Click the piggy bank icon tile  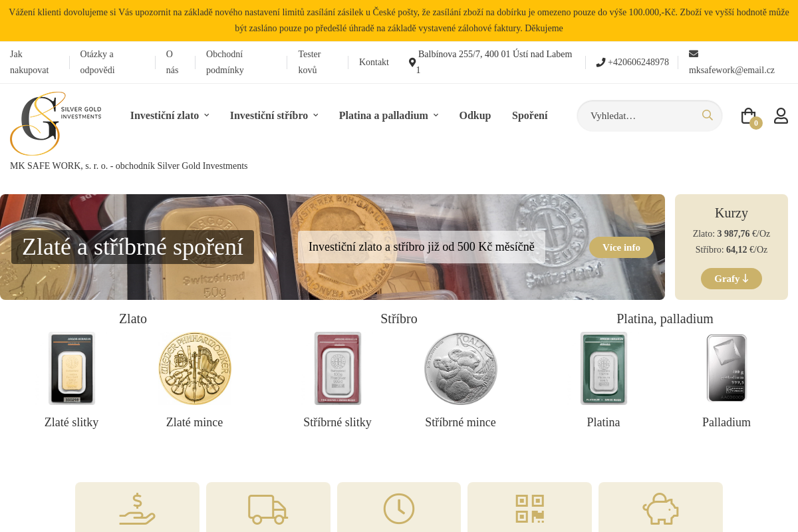point(660,507)
